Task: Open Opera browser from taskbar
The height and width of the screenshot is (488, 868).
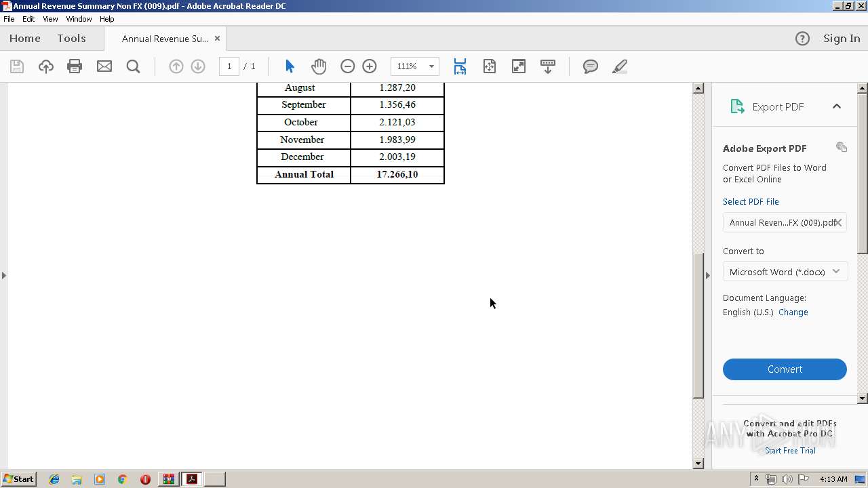Action: tap(145, 479)
